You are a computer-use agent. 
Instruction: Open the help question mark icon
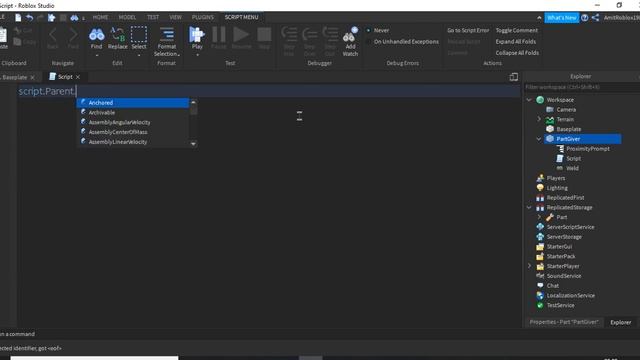coord(584,18)
